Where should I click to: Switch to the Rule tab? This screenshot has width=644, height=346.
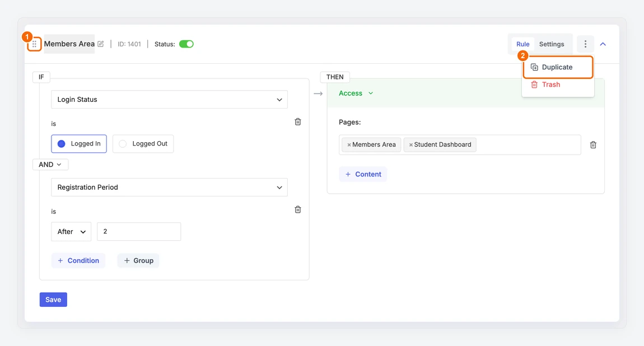click(x=523, y=44)
